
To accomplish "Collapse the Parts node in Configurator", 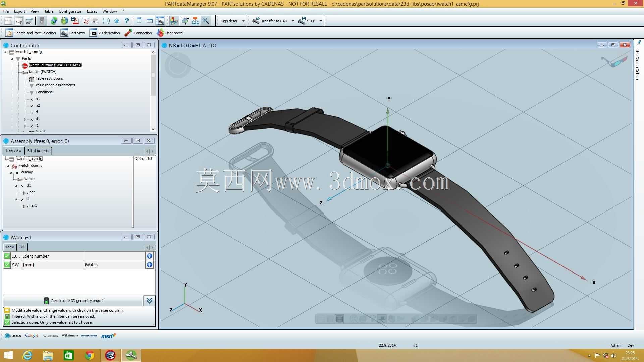I will [12, 59].
